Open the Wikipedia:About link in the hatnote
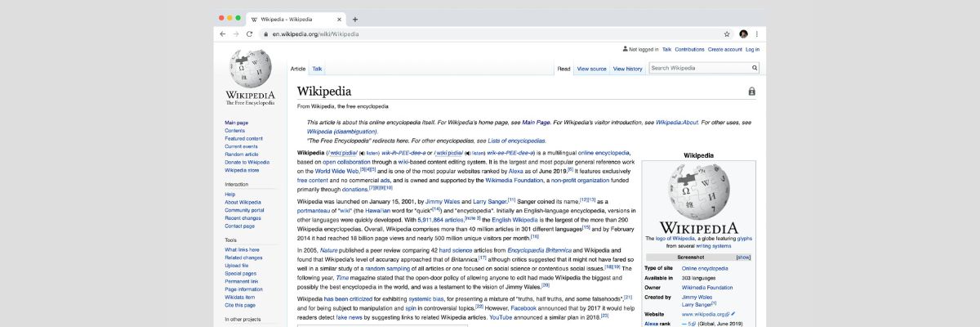Screen dimensions: 980x327 click(x=677, y=123)
